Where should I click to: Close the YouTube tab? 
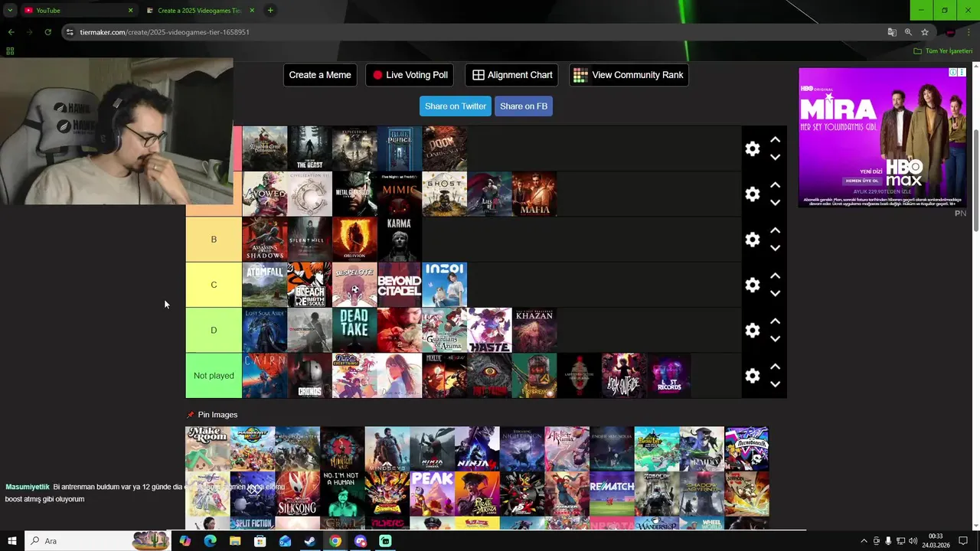click(130, 11)
